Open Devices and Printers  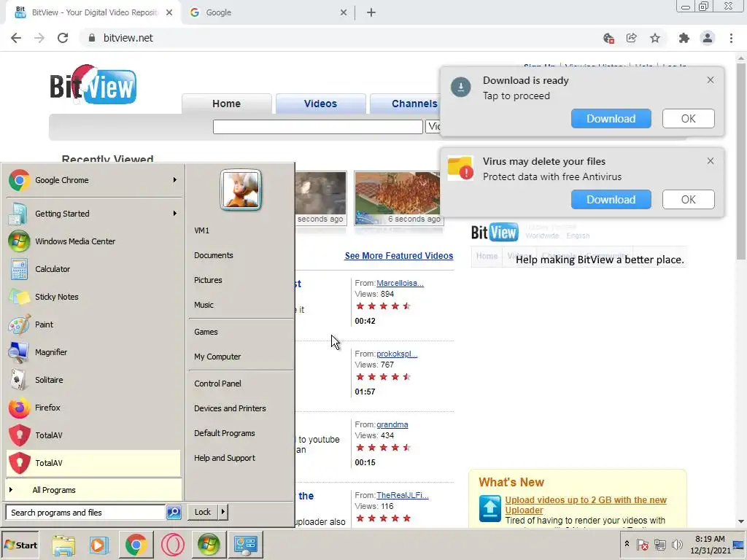[x=230, y=408]
